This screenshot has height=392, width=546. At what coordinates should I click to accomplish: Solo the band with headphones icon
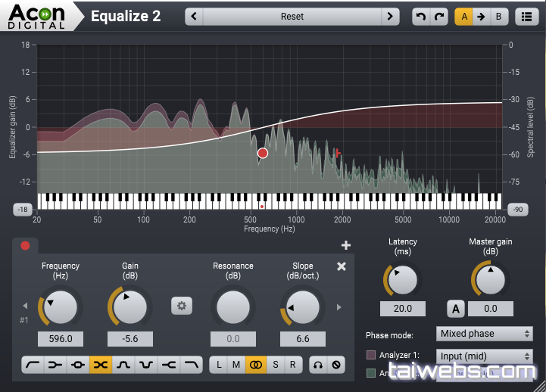point(318,365)
